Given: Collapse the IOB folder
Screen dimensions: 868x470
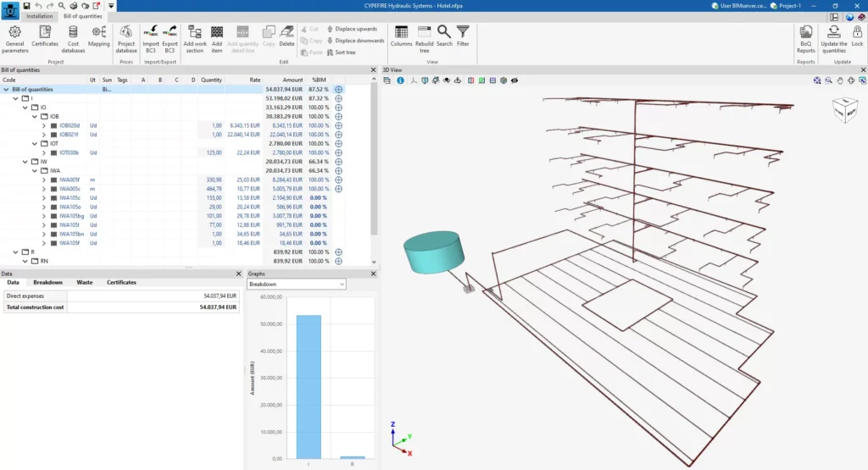Looking at the screenshot, I should 34,117.
